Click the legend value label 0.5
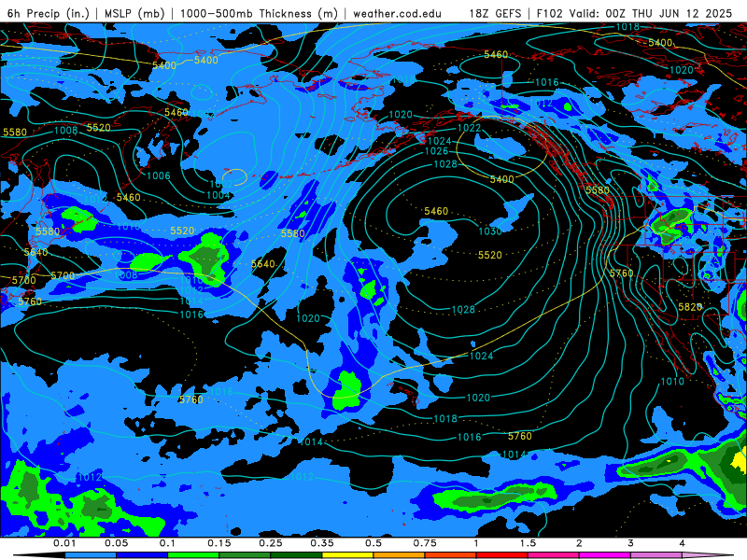 pos(373,543)
